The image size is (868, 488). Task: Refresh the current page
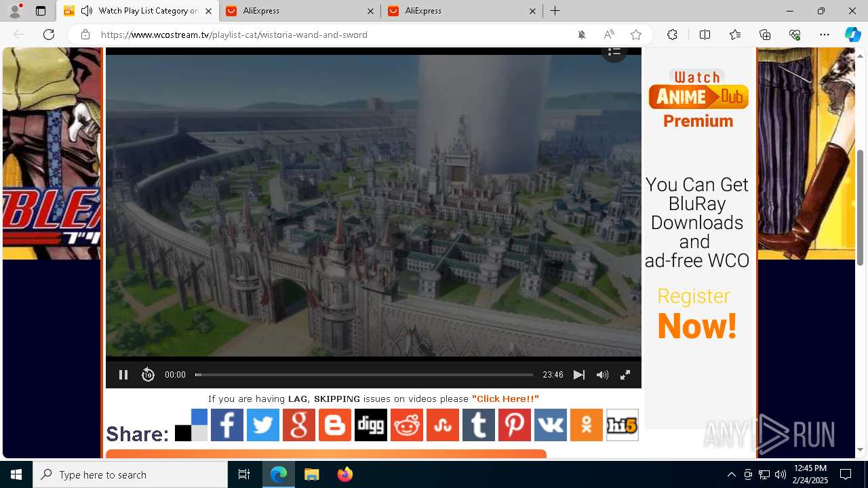[49, 35]
